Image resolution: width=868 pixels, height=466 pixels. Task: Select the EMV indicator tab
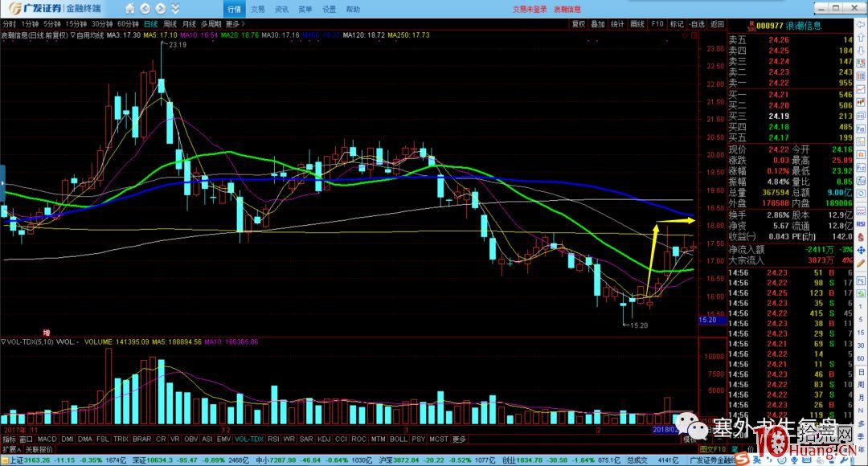223,439
